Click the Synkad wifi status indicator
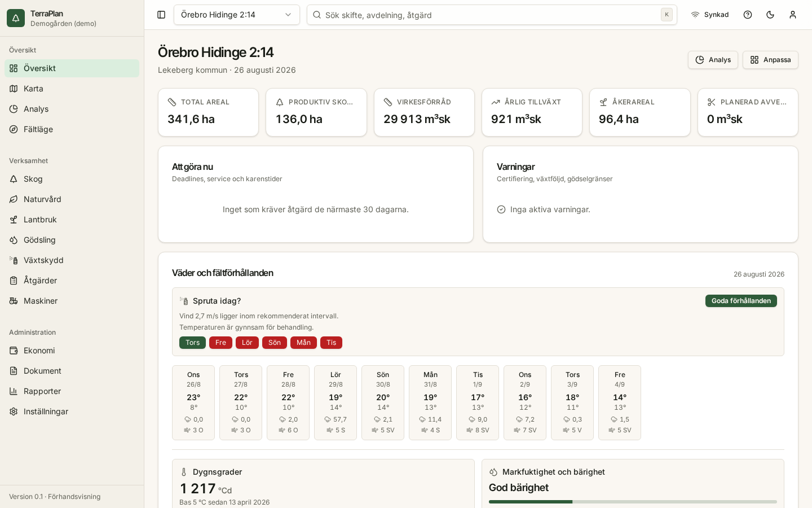The image size is (812, 508). pos(710,15)
